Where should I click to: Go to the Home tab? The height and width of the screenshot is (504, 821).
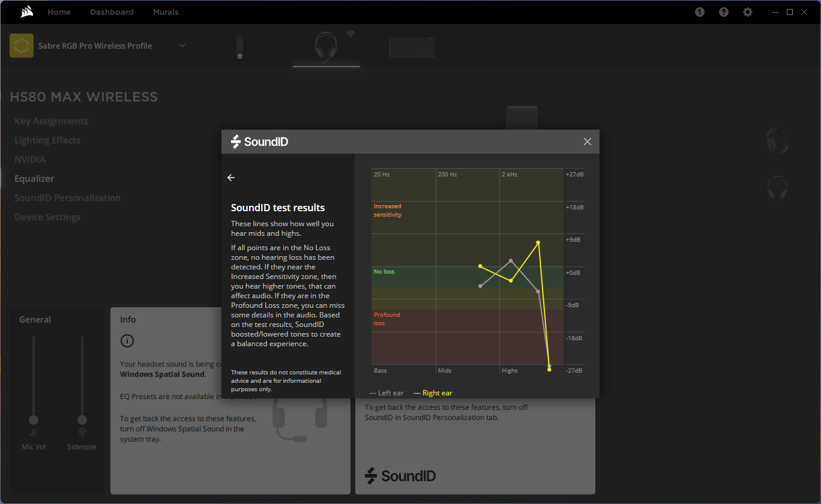pos(59,12)
